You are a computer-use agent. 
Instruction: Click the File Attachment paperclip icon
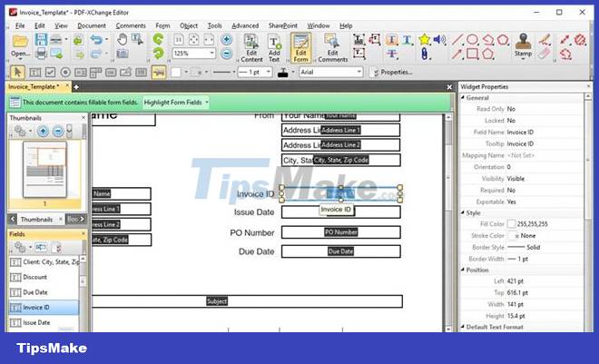pos(424,54)
